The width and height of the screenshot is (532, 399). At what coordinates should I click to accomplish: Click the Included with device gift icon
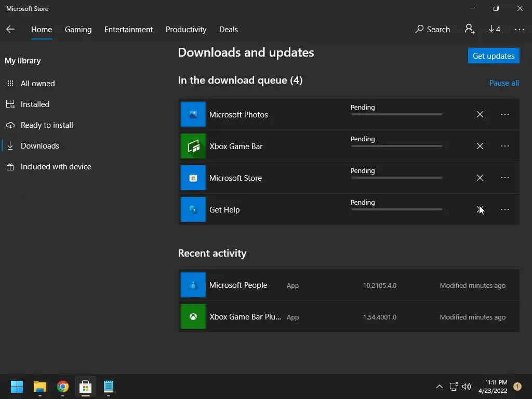click(10, 167)
